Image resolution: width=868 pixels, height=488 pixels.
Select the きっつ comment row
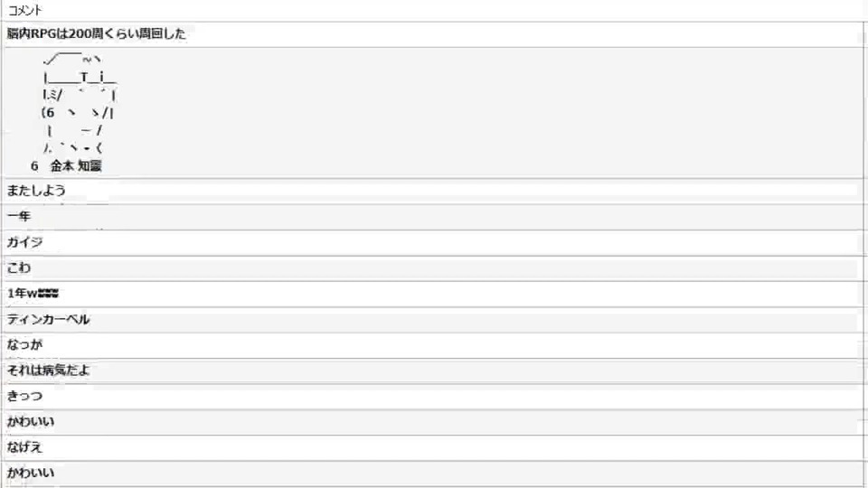point(25,396)
